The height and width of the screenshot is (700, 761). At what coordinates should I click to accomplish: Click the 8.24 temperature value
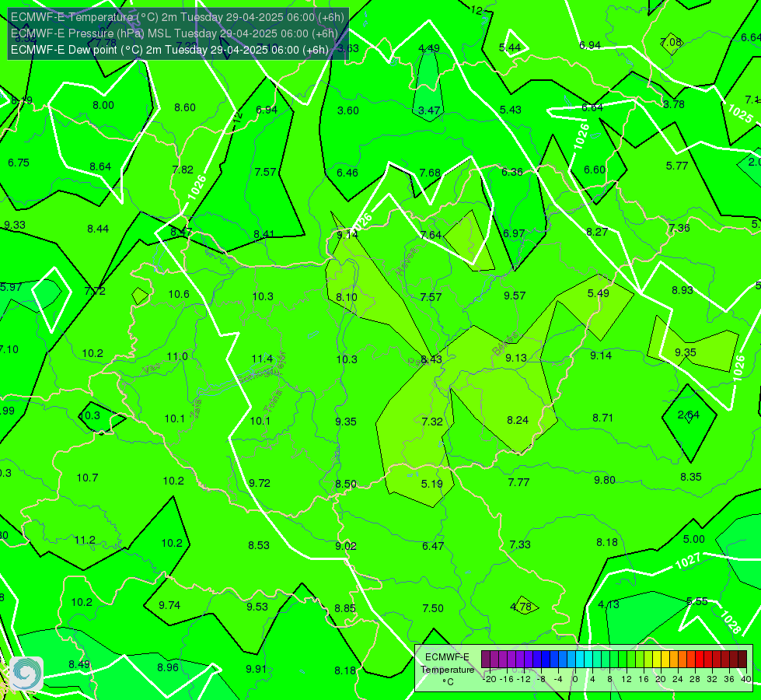click(x=518, y=420)
